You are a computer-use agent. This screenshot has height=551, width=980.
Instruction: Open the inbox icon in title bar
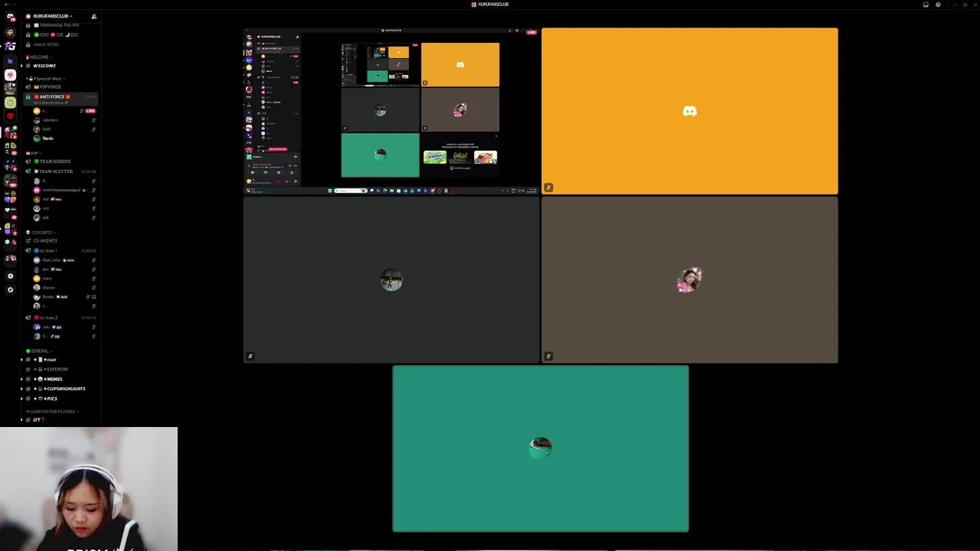tap(926, 5)
